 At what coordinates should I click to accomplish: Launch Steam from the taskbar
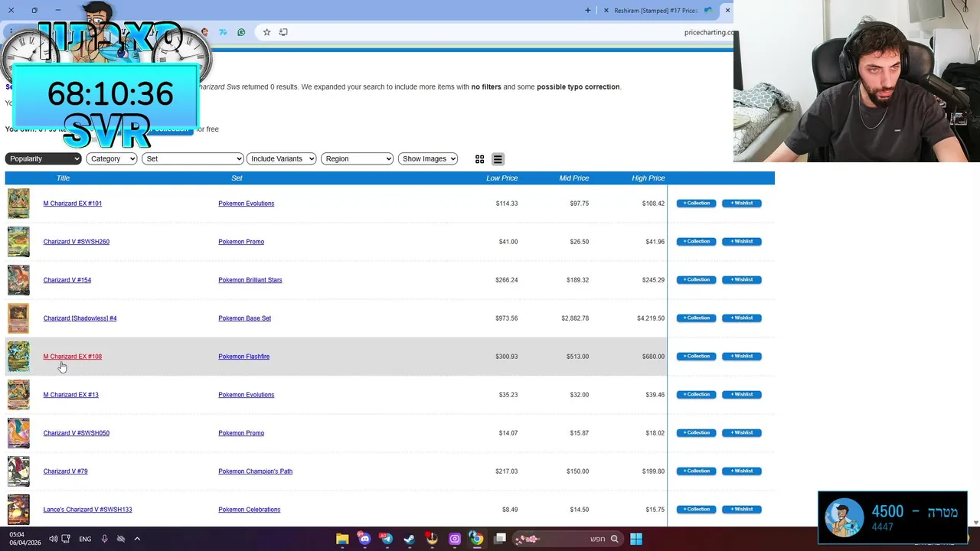[410, 539]
